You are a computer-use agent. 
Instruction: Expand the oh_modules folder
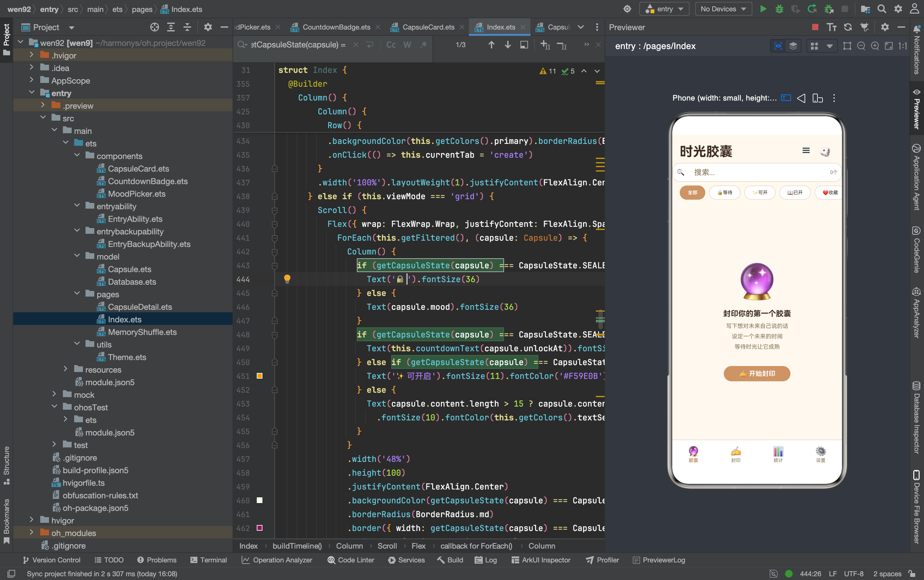(x=31, y=533)
